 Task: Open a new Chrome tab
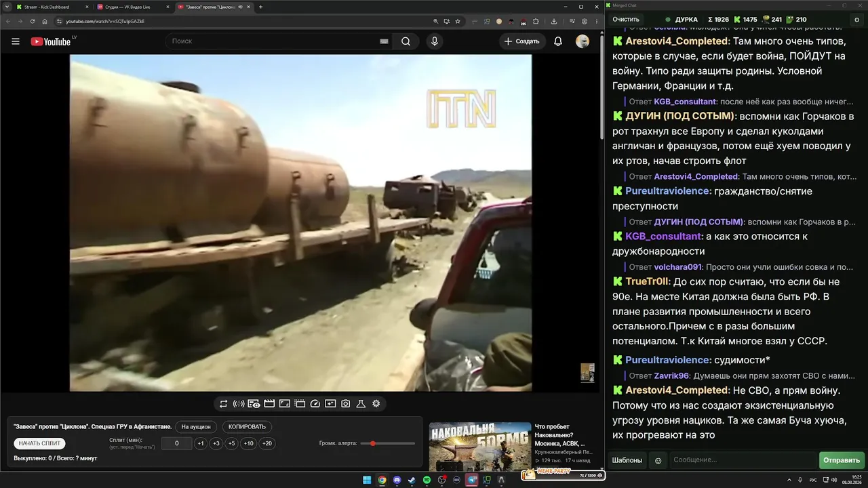[261, 7]
